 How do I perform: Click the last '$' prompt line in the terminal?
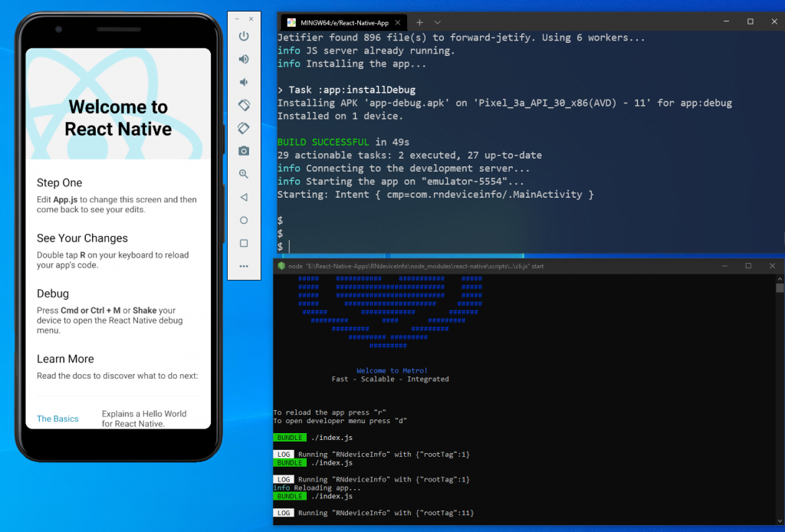click(281, 246)
